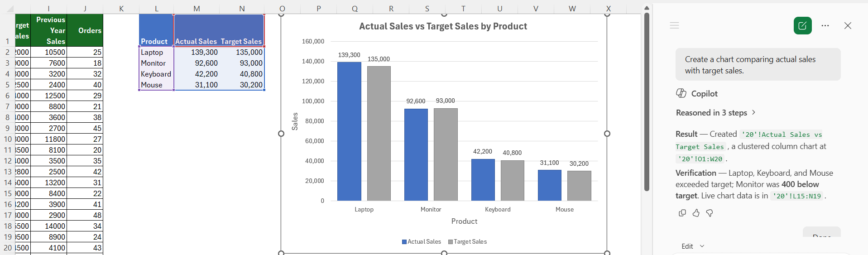This screenshot has width=868, height=255.
Task: Click the scroll up arrow
Action: pos(647,8)
